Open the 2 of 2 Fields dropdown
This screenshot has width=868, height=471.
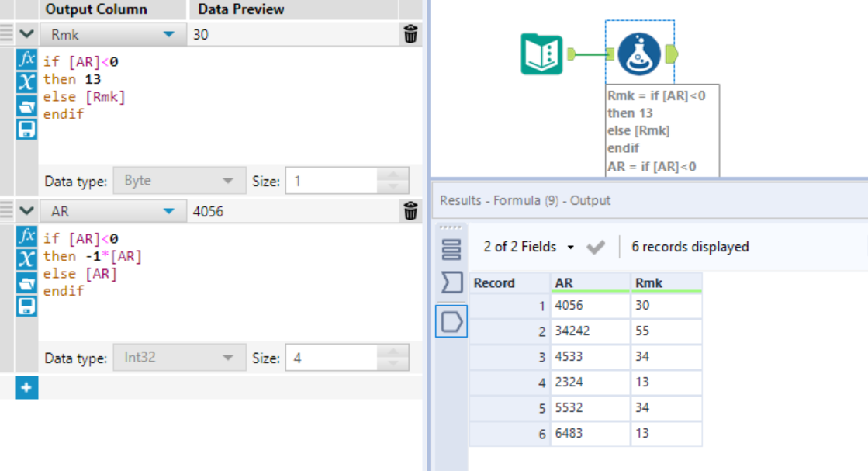click(x=520, y=247)
